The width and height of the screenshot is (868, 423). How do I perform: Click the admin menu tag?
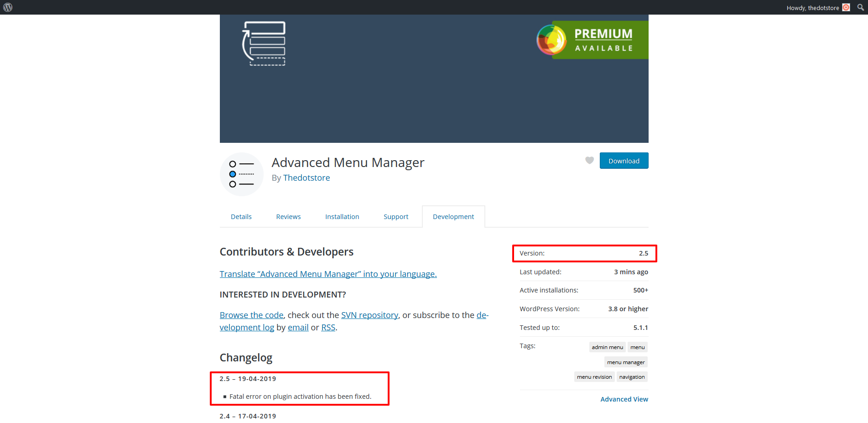tap(608, 347)
